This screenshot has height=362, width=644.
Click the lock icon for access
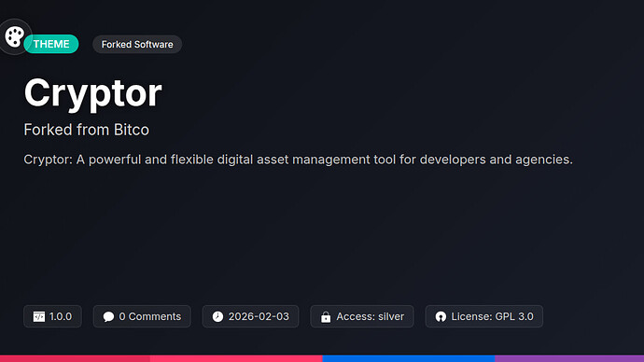326,316
